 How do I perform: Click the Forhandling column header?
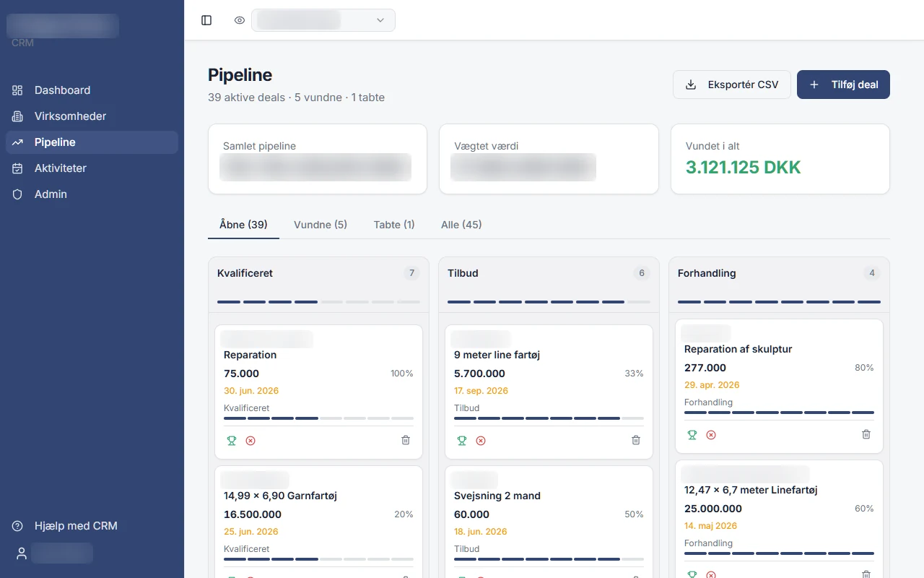point(707,273)
